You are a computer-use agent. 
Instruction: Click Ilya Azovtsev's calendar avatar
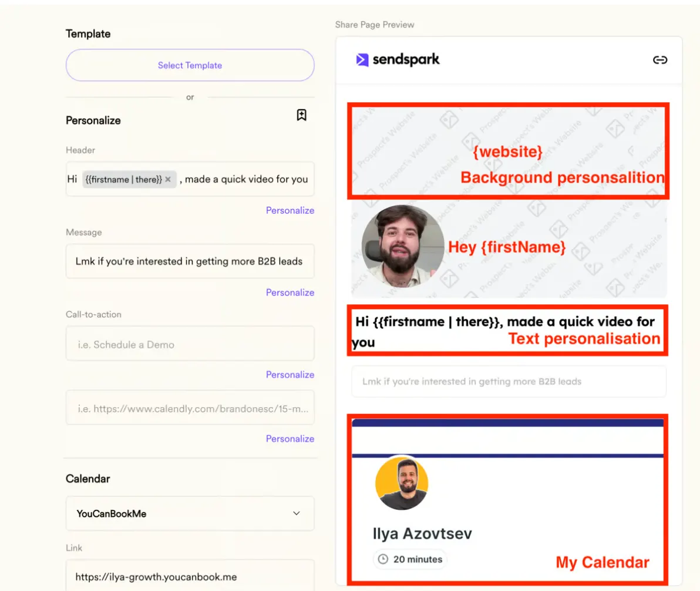[x=401, y=483]
